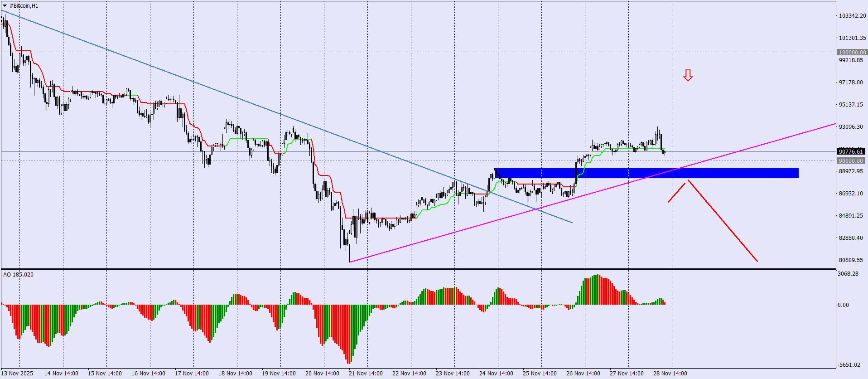Click the 13 Nov 2025 date label
The height and width of the screenshot is (379, 868).
tap(17, 374)
